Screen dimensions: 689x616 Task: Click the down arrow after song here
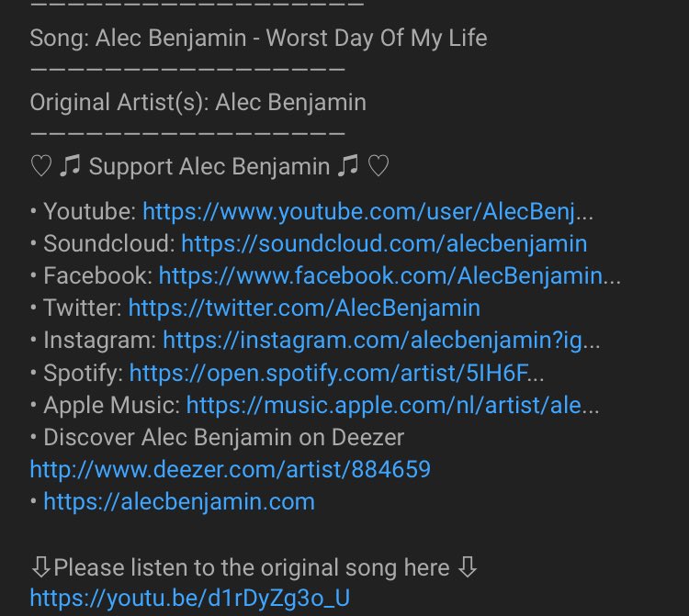pos(467,567)
